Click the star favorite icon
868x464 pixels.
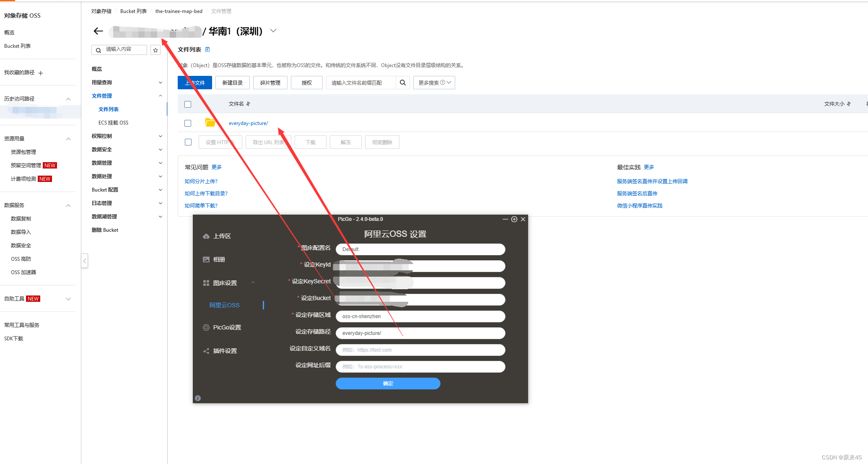155,50
